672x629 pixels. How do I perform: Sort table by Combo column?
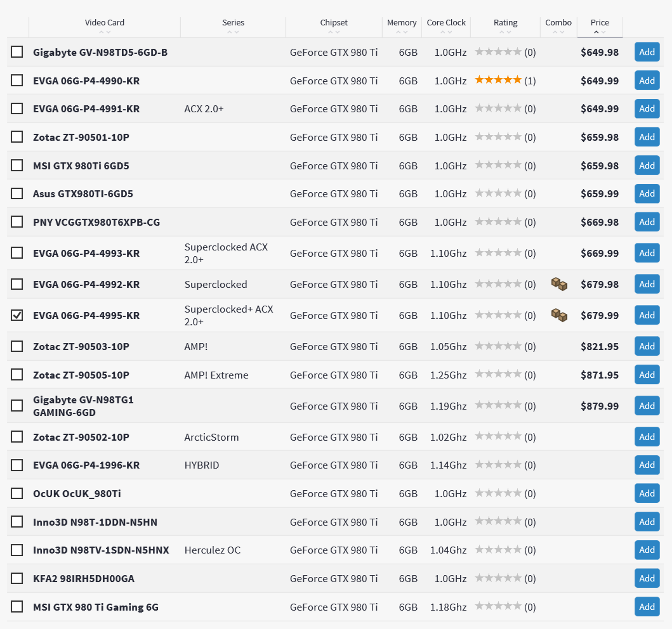[x=558, y=23]
